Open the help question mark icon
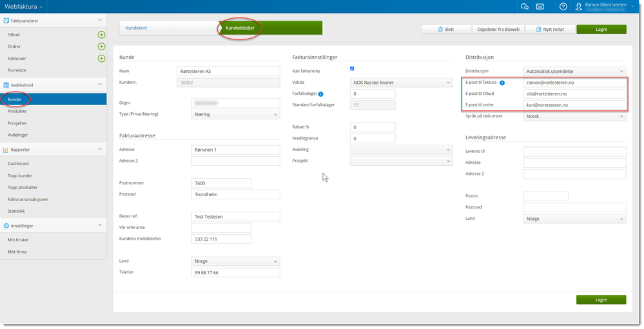644x329 pixels. pos(563,6)
